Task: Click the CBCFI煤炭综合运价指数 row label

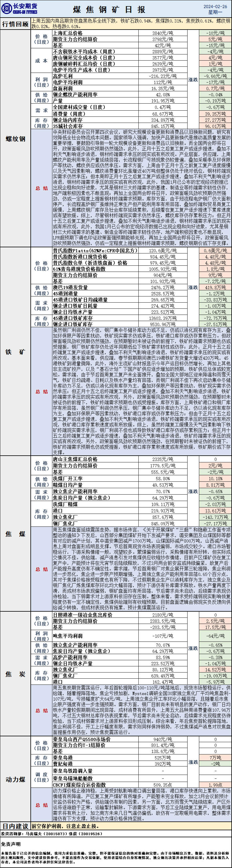Action: pyautogui.click(x=79, y=785)
